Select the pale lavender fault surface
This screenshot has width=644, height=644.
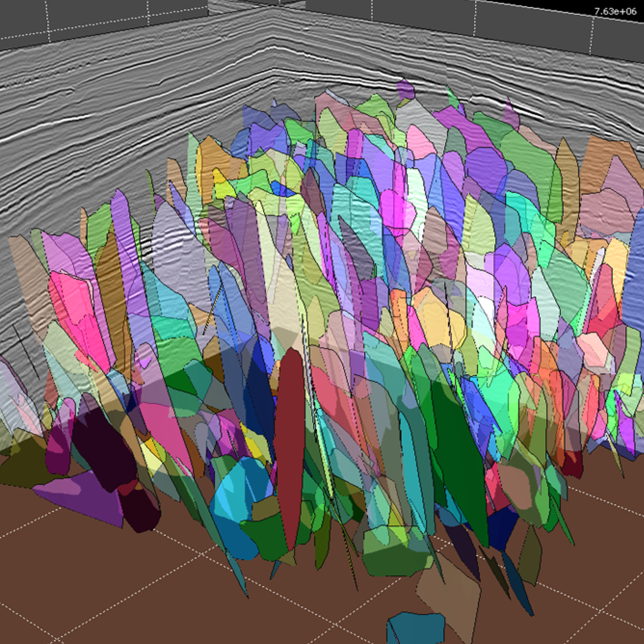pos(179,261)
